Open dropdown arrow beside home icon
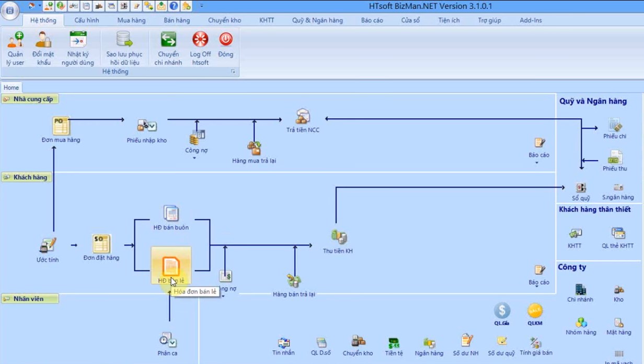 [x=39, y=6]
